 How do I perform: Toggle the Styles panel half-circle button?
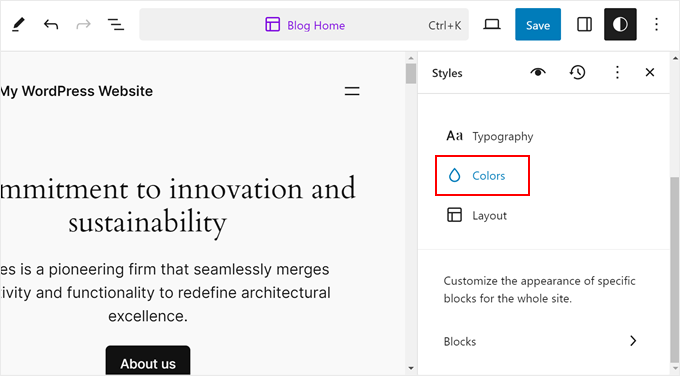coord(620,25)
